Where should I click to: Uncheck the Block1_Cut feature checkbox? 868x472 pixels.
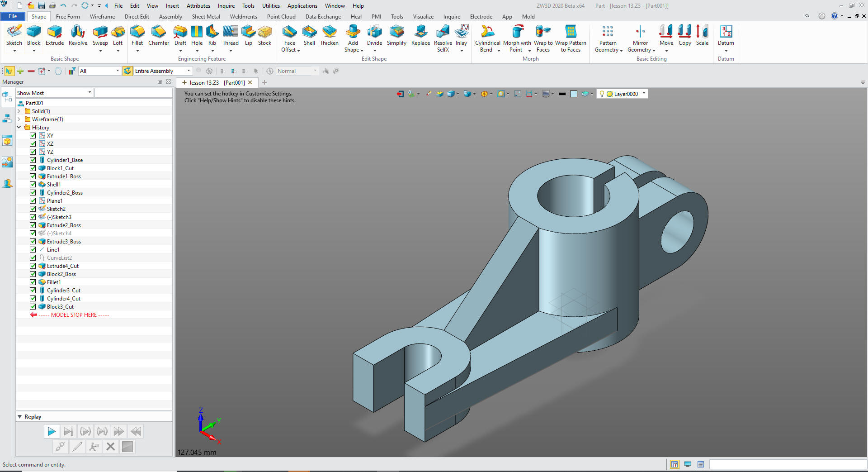tap(33, 168)
